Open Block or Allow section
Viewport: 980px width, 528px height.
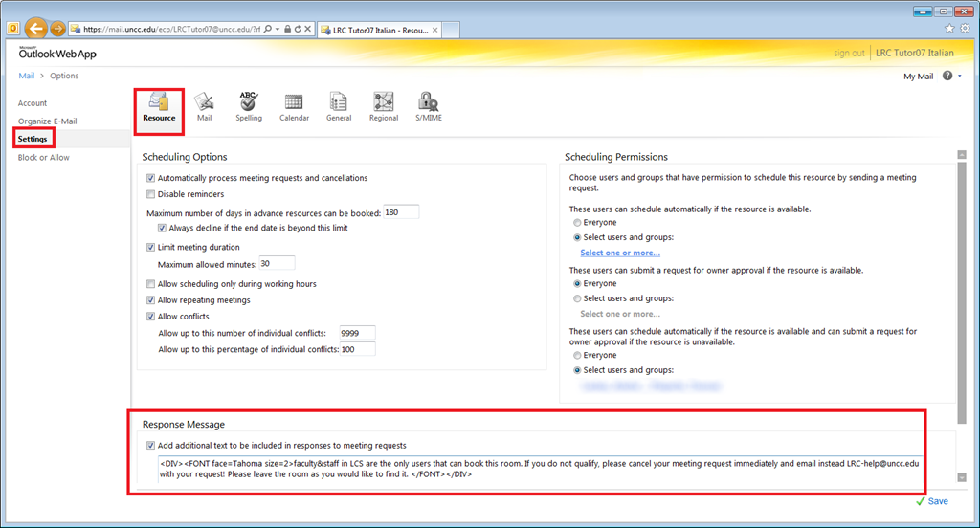pyautogui.click(x=44, y=158)
